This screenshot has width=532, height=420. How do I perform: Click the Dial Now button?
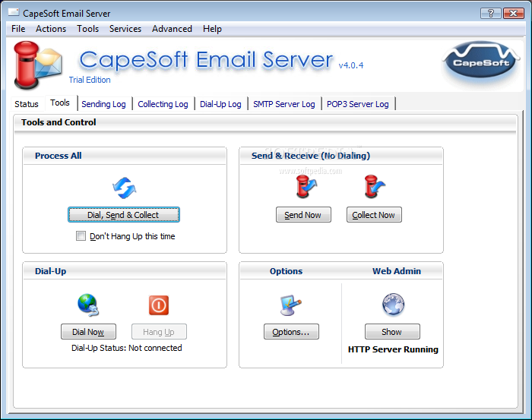[x=88, y=332]
